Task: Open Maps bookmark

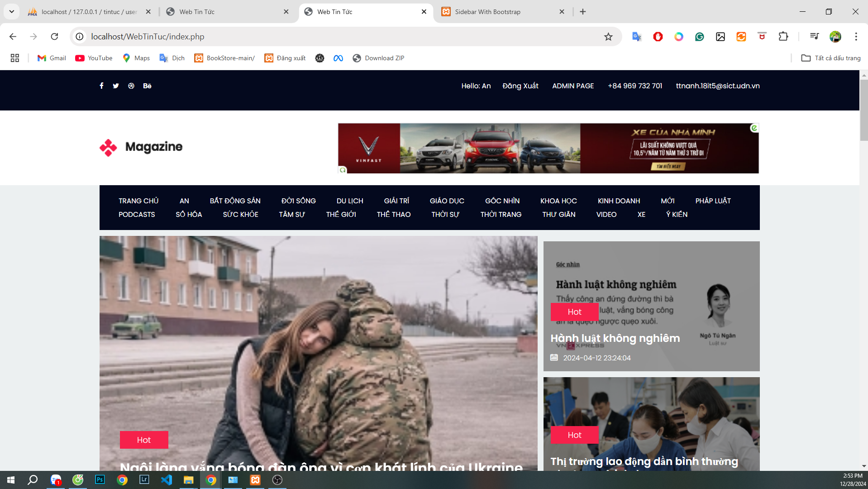Action: [136, 58]
